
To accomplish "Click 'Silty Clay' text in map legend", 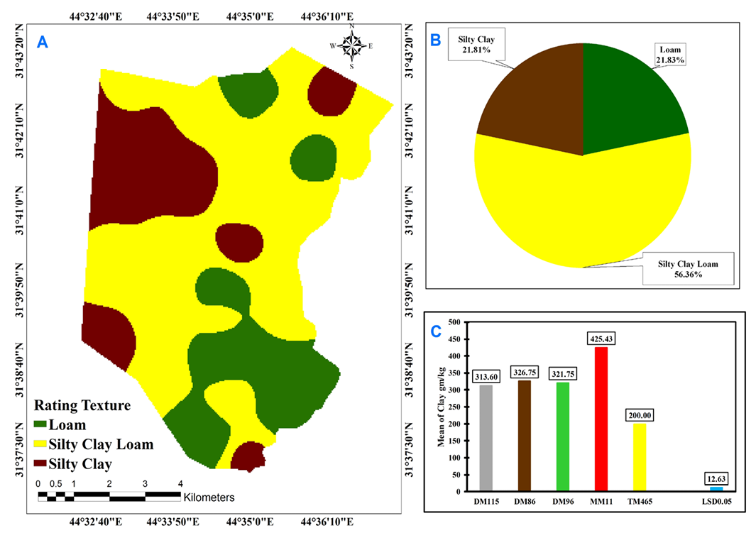I will click(x=80, y=464).
